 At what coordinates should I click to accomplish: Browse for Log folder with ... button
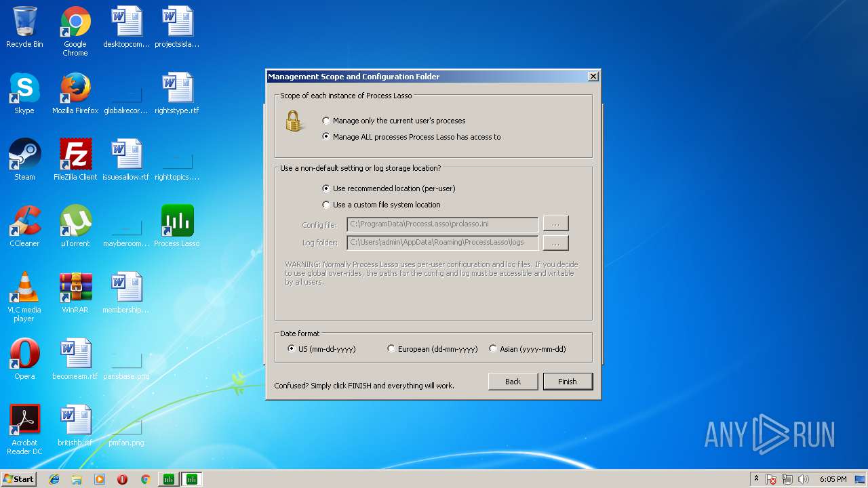point(555,242)
